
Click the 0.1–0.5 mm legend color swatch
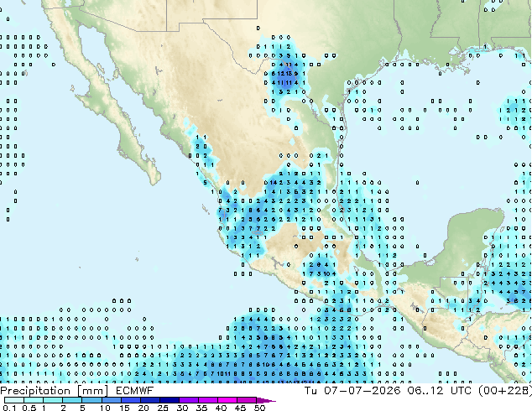[14, 400]
